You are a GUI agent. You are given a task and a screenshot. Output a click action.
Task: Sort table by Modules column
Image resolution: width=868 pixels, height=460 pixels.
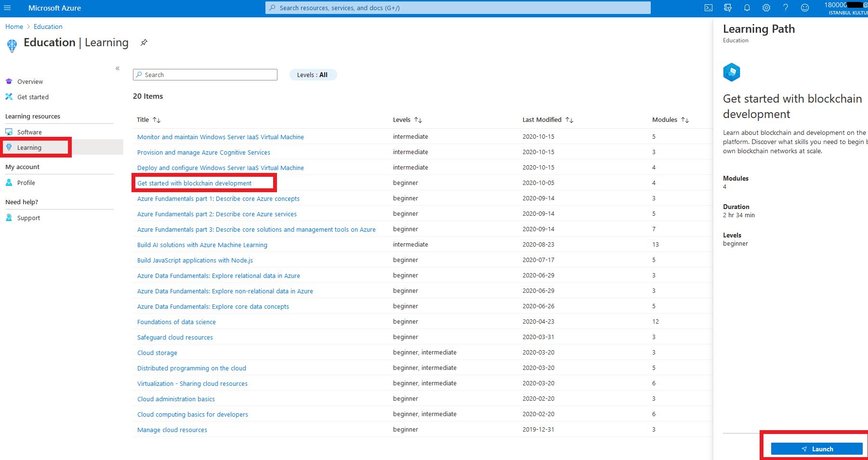(x=671, y=119)
